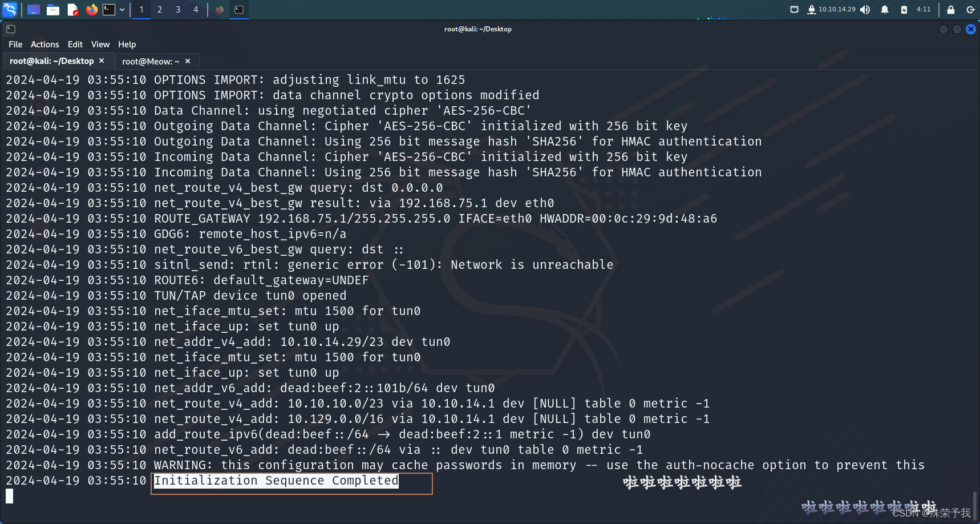Click the 'Initialization Sequence Completed' text
980x524 pixels.
pyautogui.click(x=276, y=481)
